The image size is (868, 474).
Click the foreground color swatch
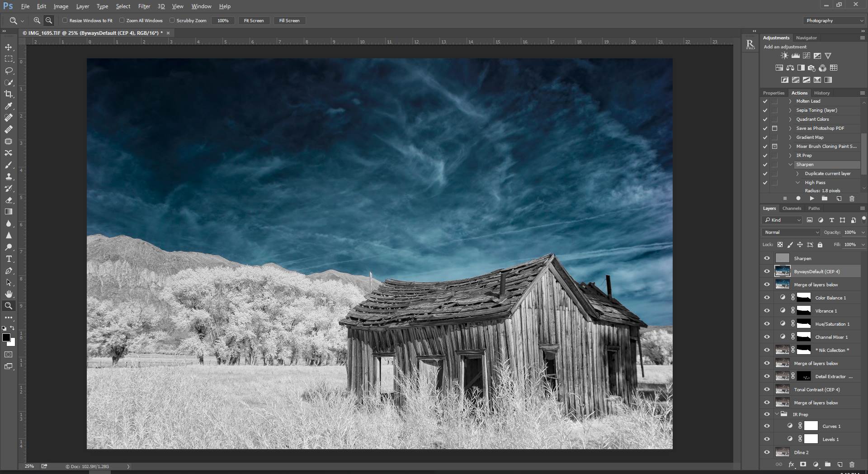(7, 337)
